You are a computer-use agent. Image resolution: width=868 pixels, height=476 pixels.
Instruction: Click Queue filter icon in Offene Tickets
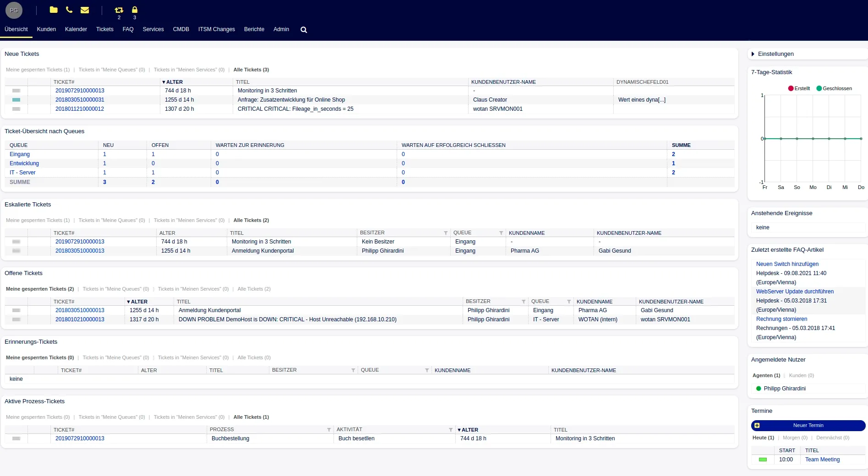coord(569,302)
